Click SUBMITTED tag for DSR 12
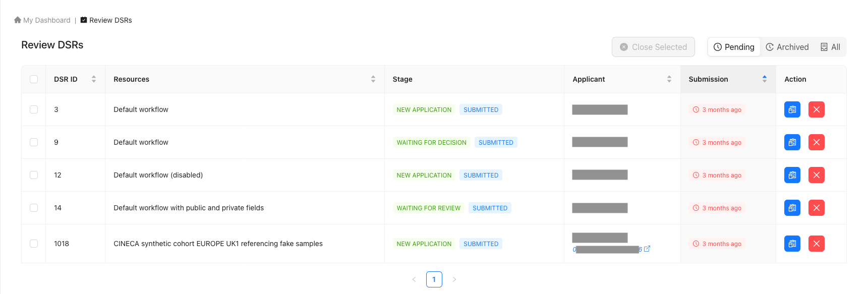This screenshot has height=294, width=868. [481, 175]
